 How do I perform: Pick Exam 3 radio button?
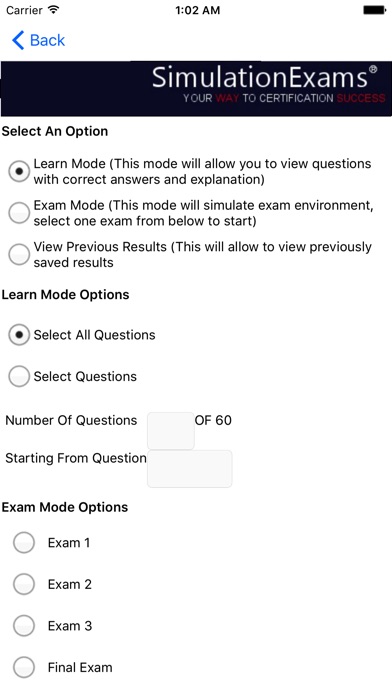pos(24,626)
